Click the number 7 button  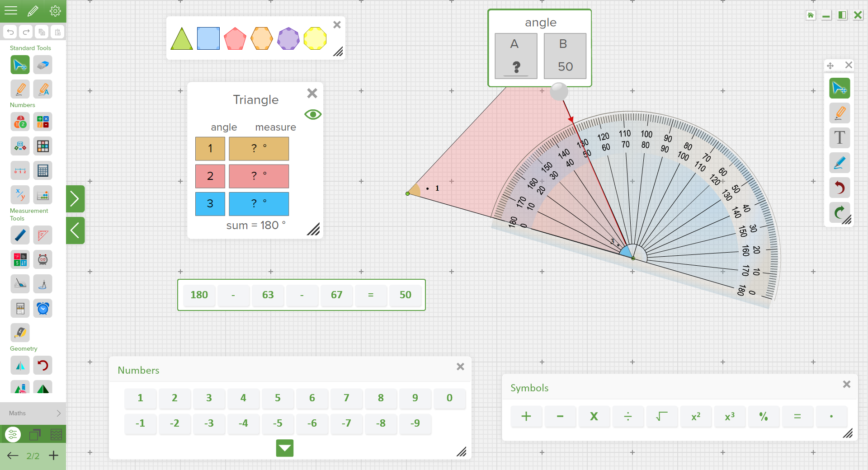(346, 398)
